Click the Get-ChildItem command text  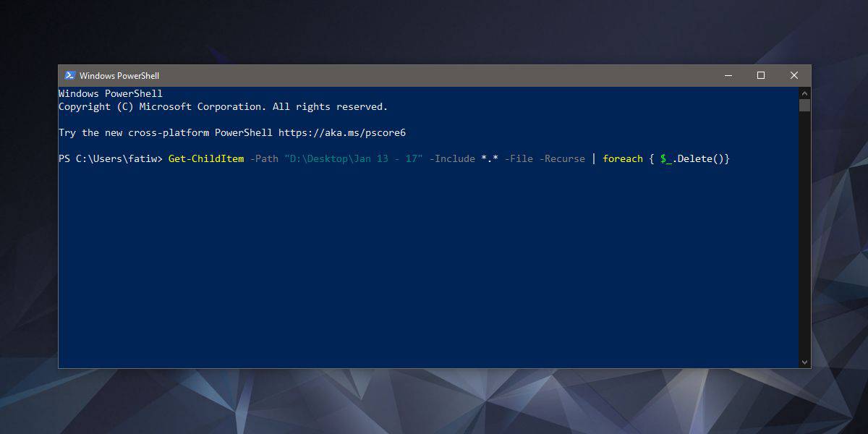pos(205,158)
